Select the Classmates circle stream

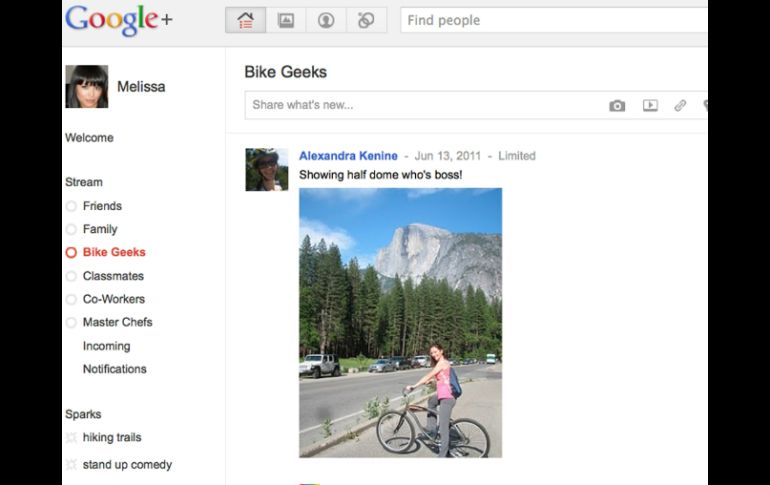pos(113,276)
